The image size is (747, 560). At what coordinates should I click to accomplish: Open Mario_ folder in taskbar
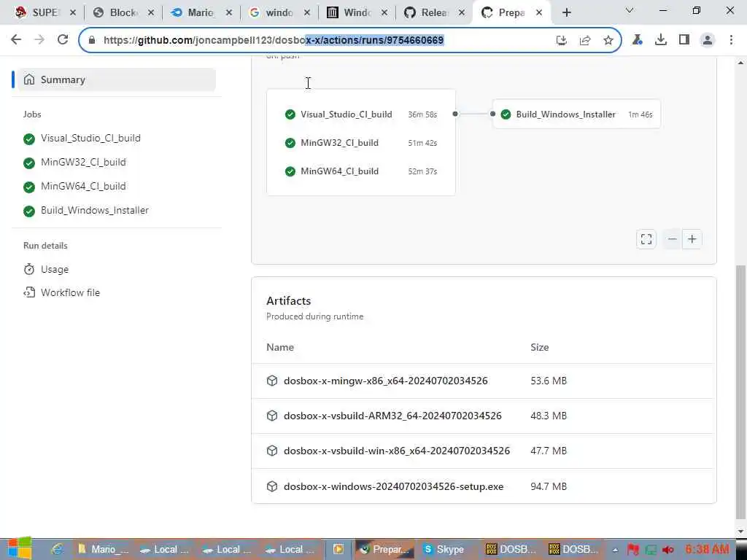(103, 549)
